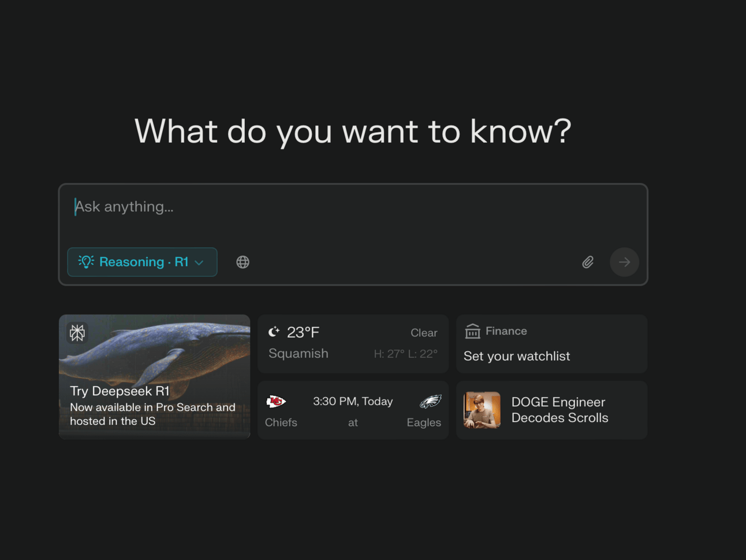Click the "Now available in Pro Search" caption

(152, 414)
